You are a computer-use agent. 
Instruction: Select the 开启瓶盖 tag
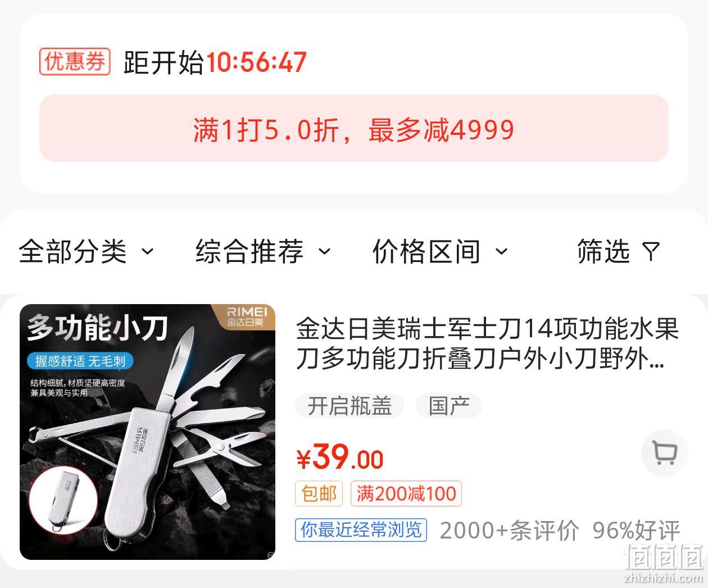[x=350, y=405]
